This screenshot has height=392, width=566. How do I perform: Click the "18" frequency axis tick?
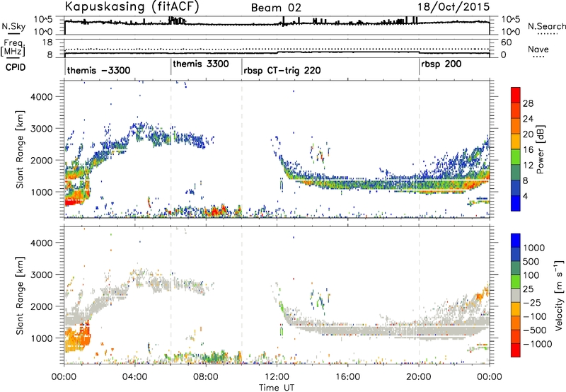[47, 42]
